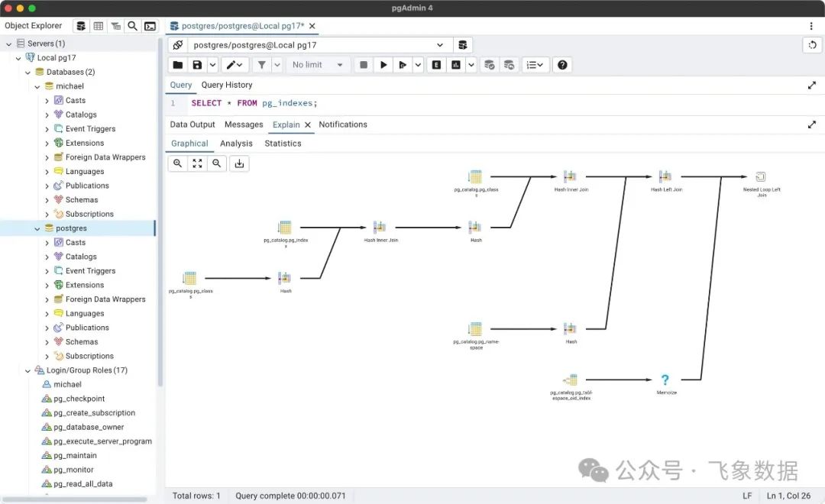Image resolution: width=825 pixels, height=504 pixels.
Task: Open the Query Tool from Object Explorer toolbar
Action: 81,26
